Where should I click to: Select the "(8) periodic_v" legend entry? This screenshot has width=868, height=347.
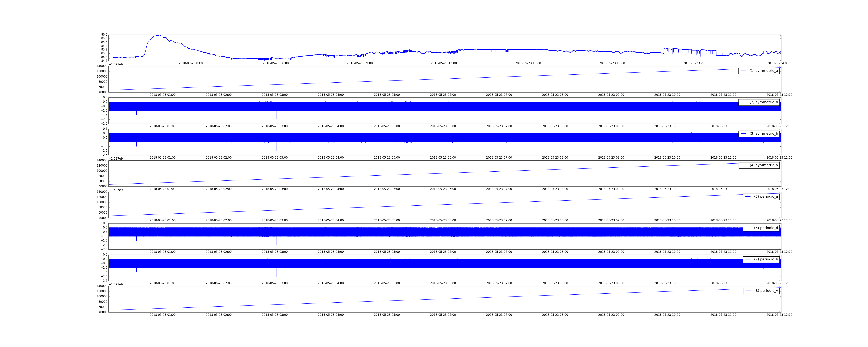[x=761, y=291]
